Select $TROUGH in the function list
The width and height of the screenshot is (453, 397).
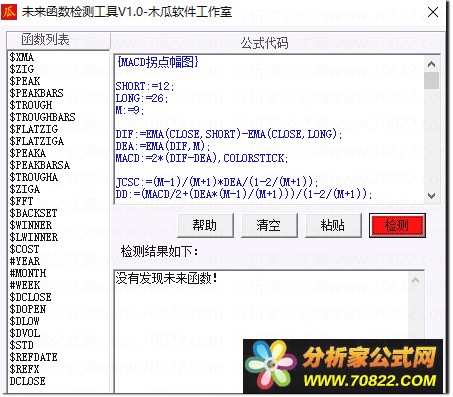(31, 105)
